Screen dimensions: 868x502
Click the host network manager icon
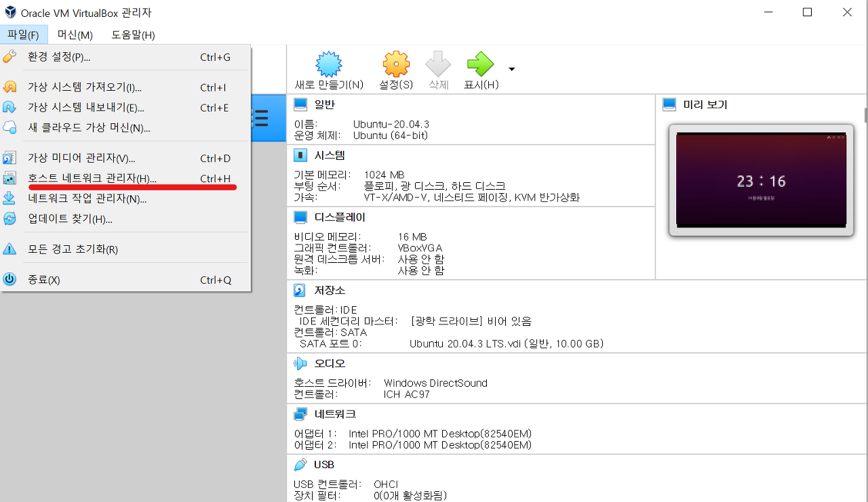pyautogui.click(x=9, y=178)
